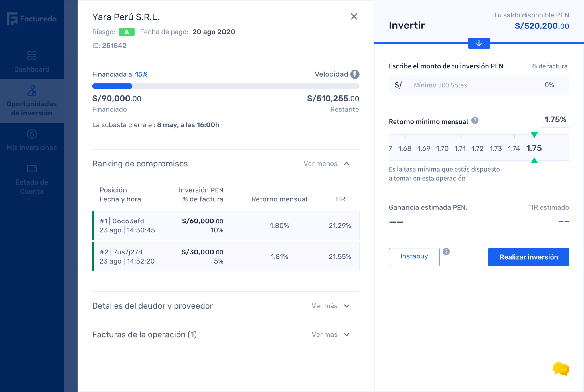Click commitment row #1 06c63efd
Viewport: 584px width, 392px height.
click(x=226, y=225)
